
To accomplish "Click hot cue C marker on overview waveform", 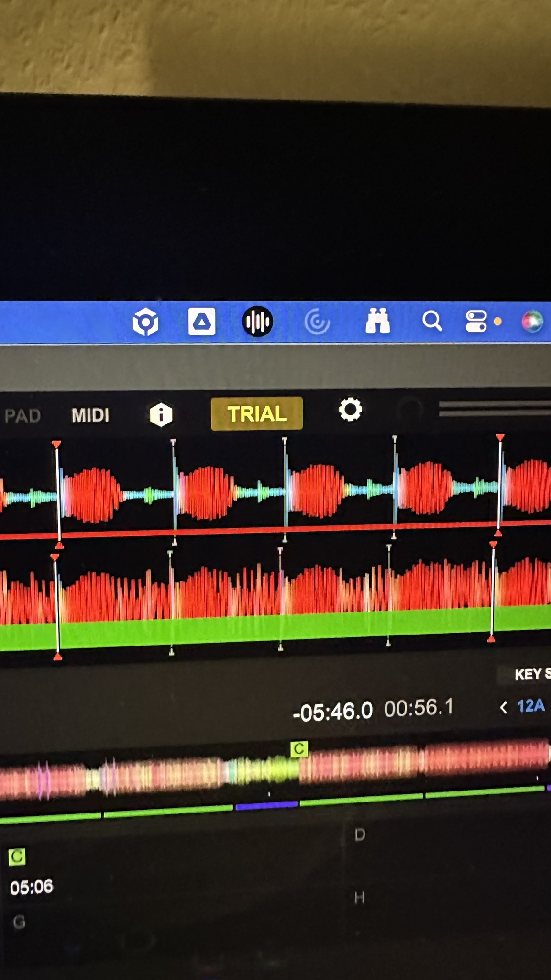I will point(299,749).
